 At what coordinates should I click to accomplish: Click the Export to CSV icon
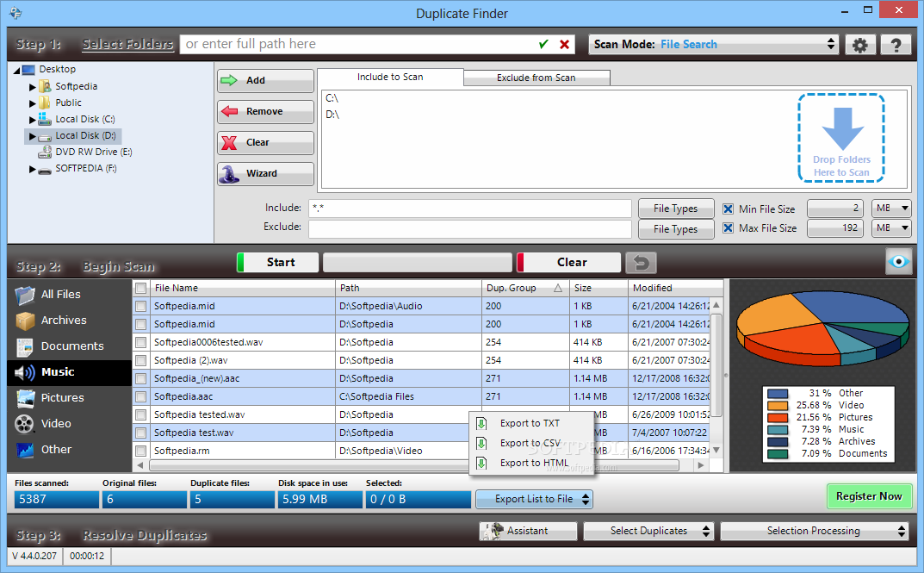481,443
